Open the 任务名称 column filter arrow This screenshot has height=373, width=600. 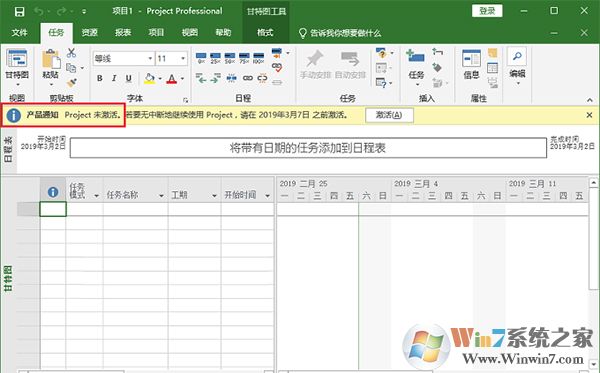(x=161, y=195)
